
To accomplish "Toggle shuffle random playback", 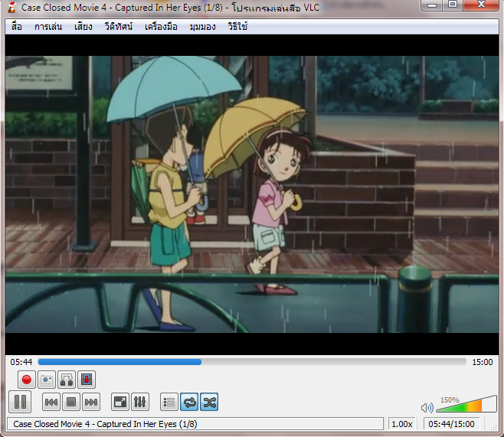I will (x=209, y=402).
